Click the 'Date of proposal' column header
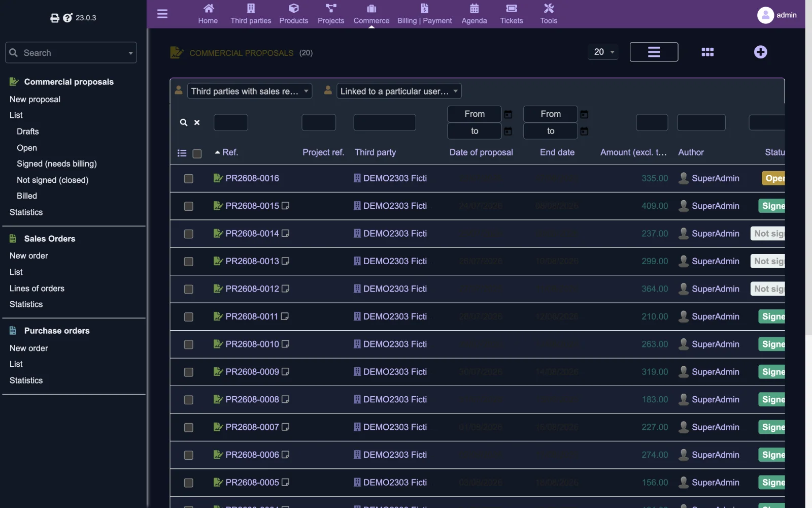 coord(481,152)
